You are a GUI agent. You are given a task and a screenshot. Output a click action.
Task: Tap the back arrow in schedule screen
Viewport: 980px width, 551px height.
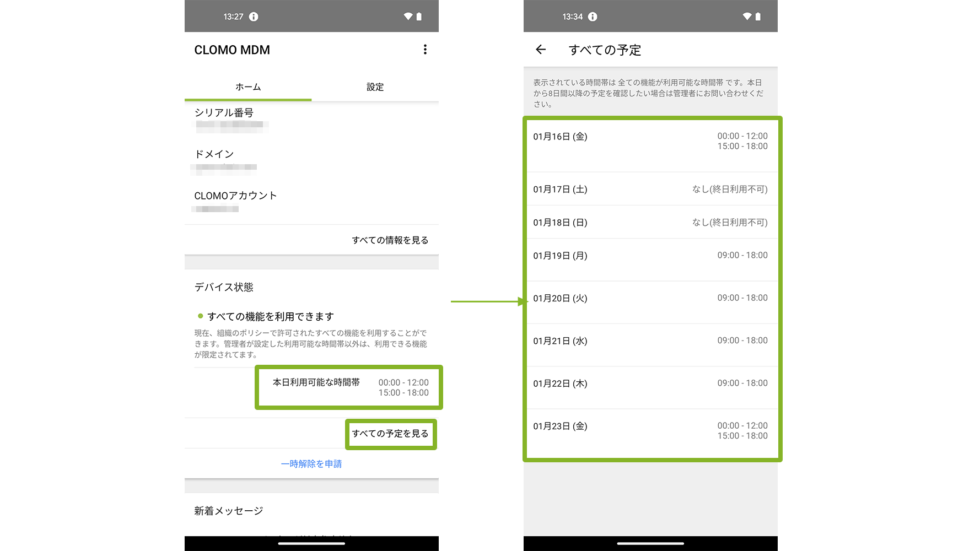click(x=541, y=50)
